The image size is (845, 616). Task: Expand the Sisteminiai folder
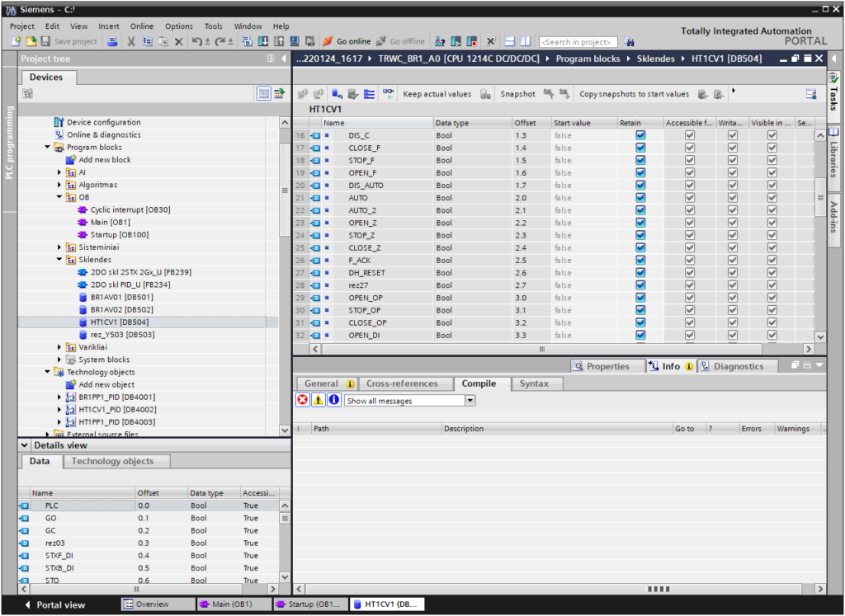(x=59, y=247)
